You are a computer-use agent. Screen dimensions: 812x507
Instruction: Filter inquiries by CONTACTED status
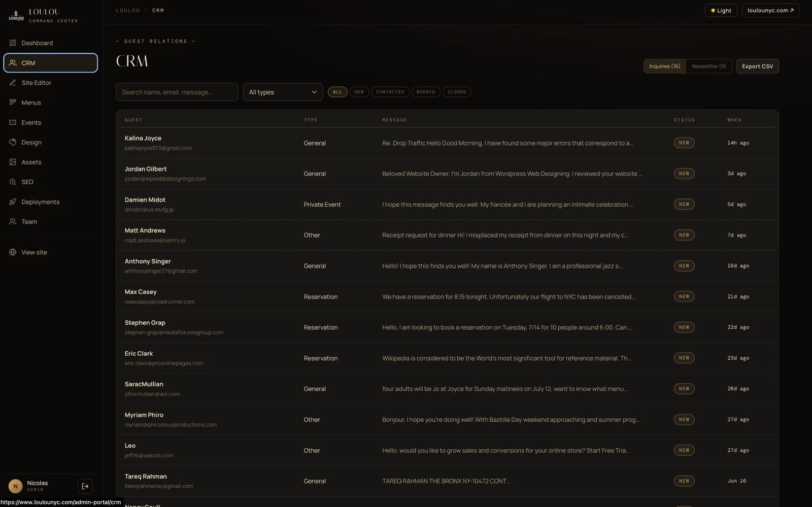click(x=390, y=92)
